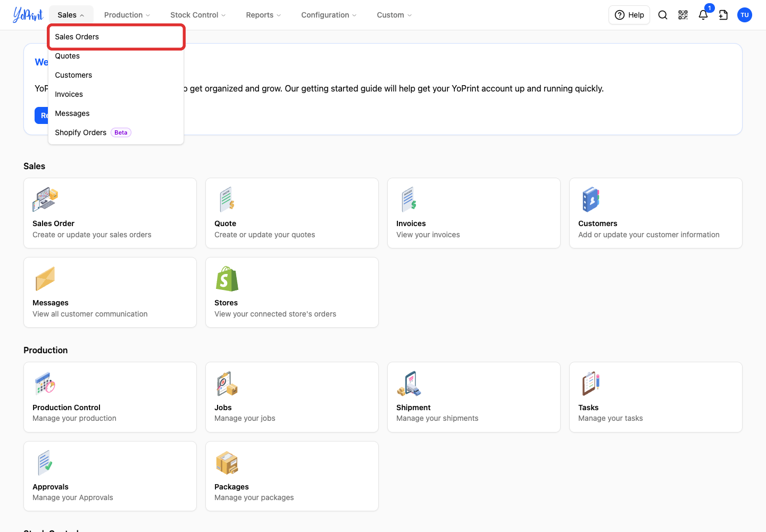Collapse the Sales dropdown menu
The width and height of the screenshot is (766, 532).
point(71,15)
